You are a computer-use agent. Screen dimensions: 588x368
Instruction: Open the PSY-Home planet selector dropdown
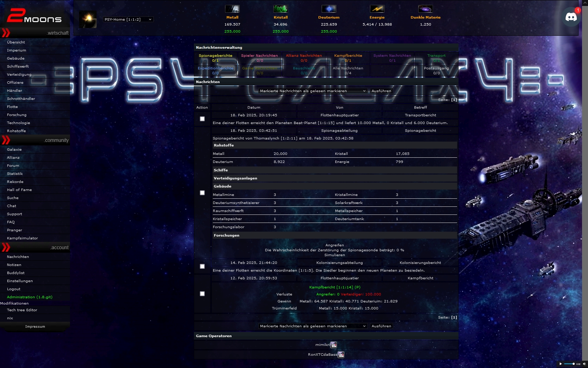(128, 20)
